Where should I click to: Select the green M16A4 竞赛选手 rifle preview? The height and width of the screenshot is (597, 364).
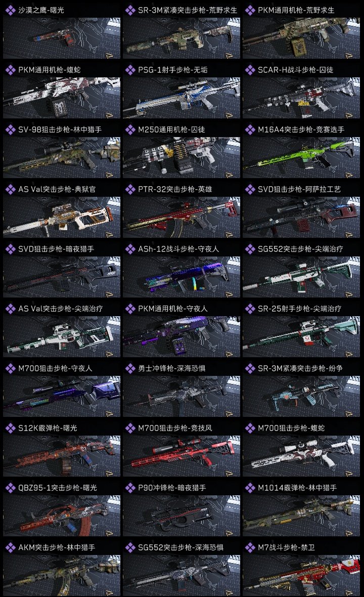pyautogui.click(x=301, y=158)
